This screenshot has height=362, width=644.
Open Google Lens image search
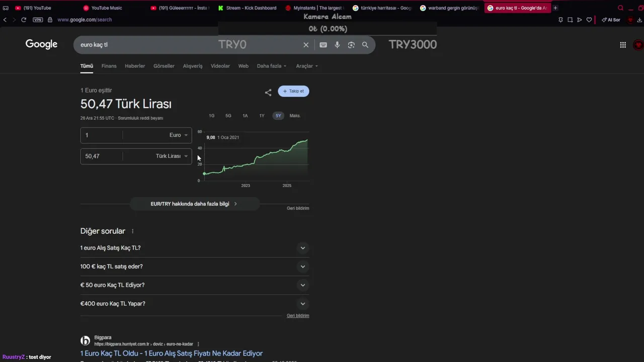[351, 45]
